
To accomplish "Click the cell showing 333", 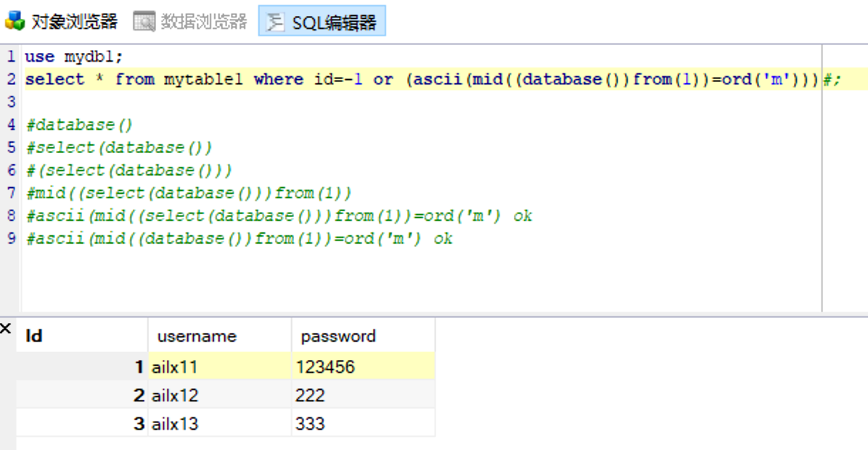I will point(311,422).
